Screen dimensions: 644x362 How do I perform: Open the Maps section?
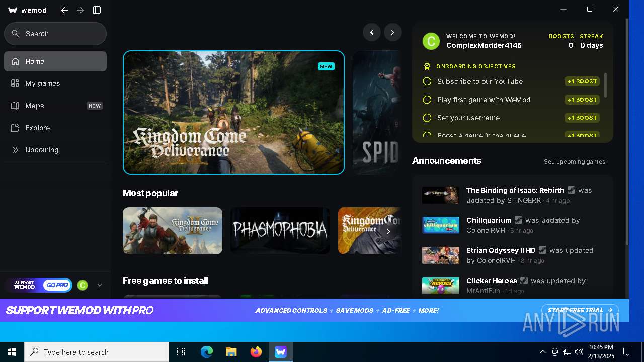[55, 106]
